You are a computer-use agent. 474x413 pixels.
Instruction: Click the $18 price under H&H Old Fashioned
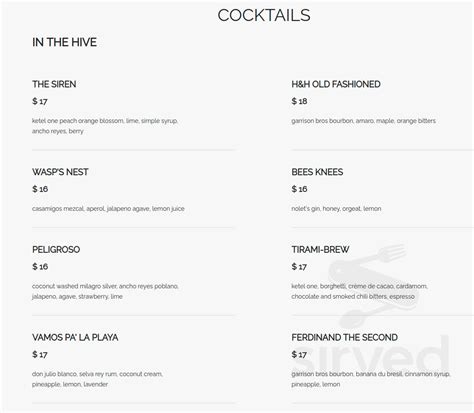tap(299, 101)
